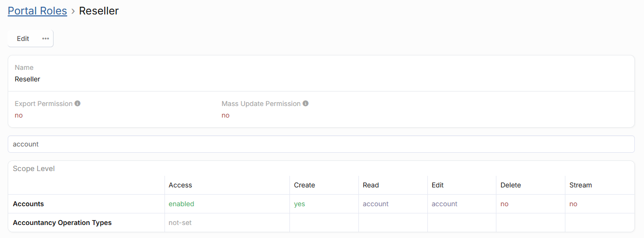Screen dimensions: 644x238
Task: Click the scope filter field containing 'account'
Action: click(x=321, y=144)
